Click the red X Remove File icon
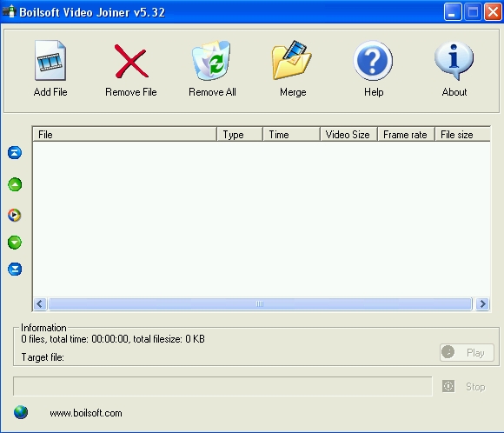 click(131, 61)
